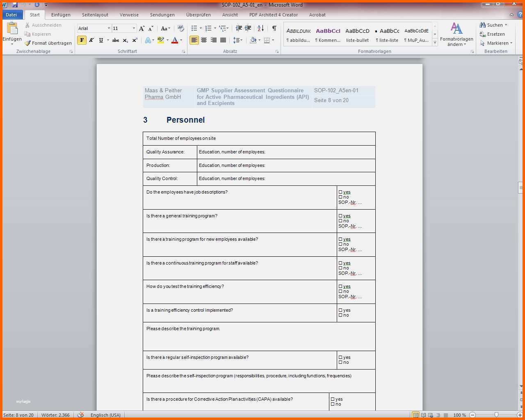Apply subscript formatting

125,40
